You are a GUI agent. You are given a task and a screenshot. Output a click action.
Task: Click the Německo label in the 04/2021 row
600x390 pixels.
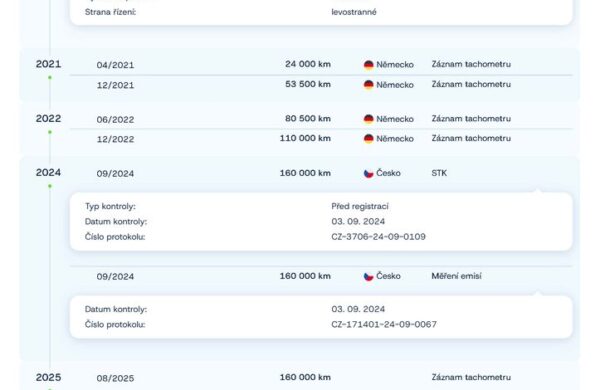[x=395, y=64]
